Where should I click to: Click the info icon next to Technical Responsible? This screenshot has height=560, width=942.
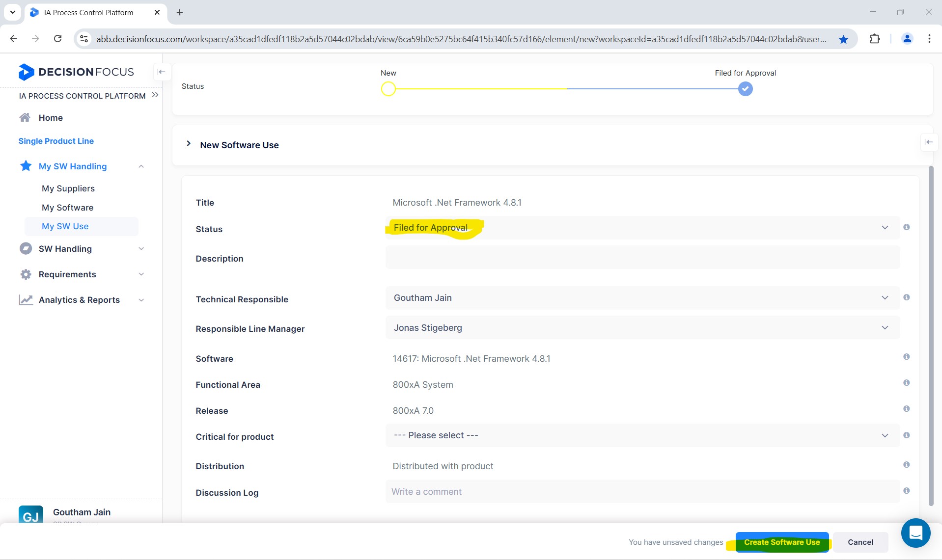click(906, 297)
